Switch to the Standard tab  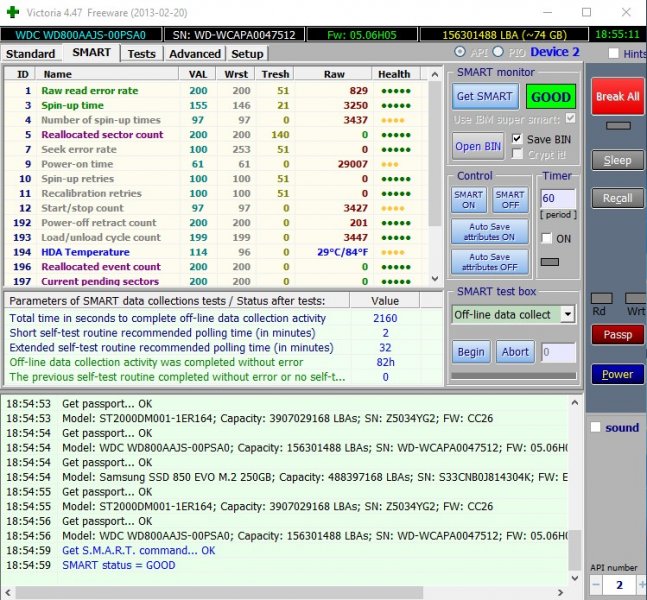(31, 54)
